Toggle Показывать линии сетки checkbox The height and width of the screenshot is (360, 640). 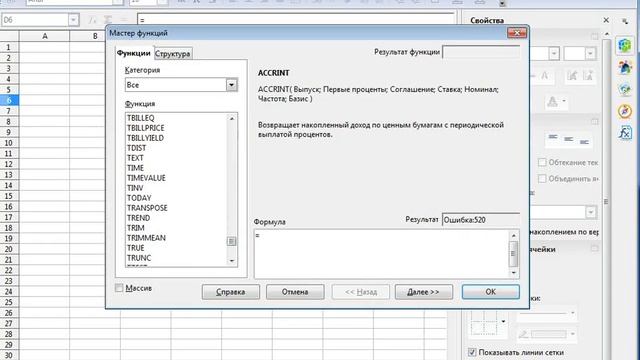click(472, 352)
